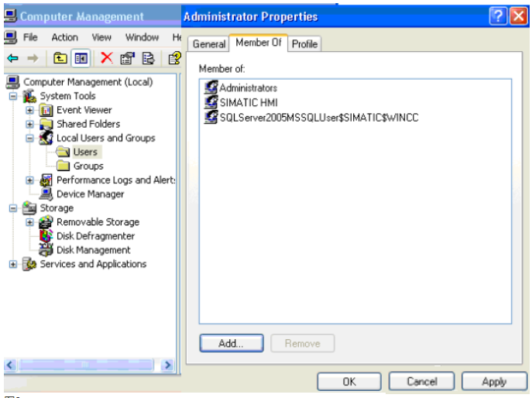The height and width of the screenshot is (398, 532).
Task: Expand the Removable Storage node
Action: pos(29,222)
